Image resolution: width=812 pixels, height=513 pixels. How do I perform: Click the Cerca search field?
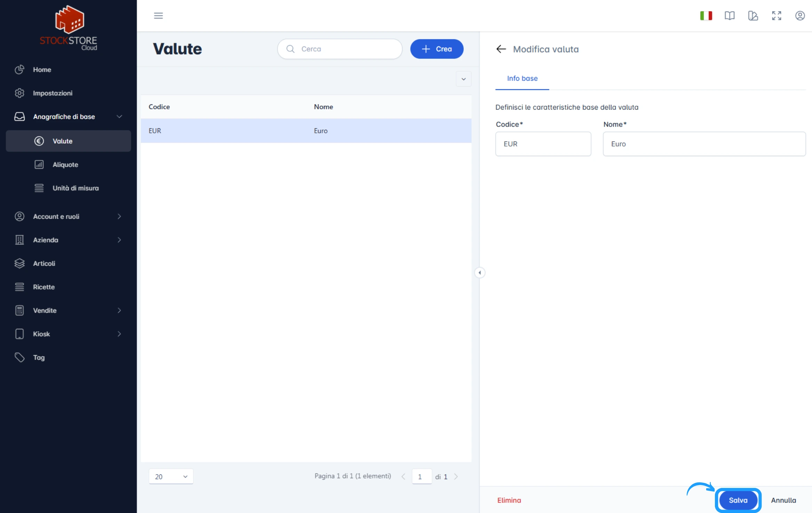pos(340,49)
